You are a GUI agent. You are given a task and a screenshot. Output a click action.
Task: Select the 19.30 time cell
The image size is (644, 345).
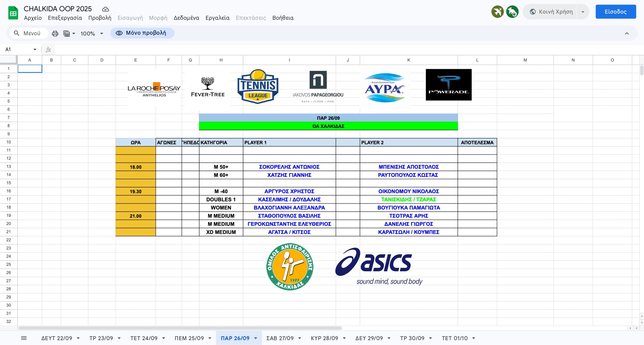pos(136,191)
